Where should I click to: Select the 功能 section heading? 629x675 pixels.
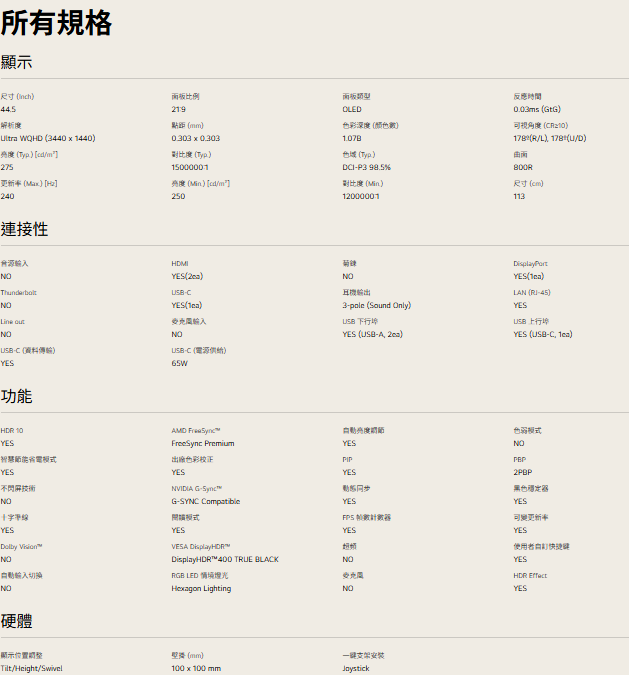point(17,396)
